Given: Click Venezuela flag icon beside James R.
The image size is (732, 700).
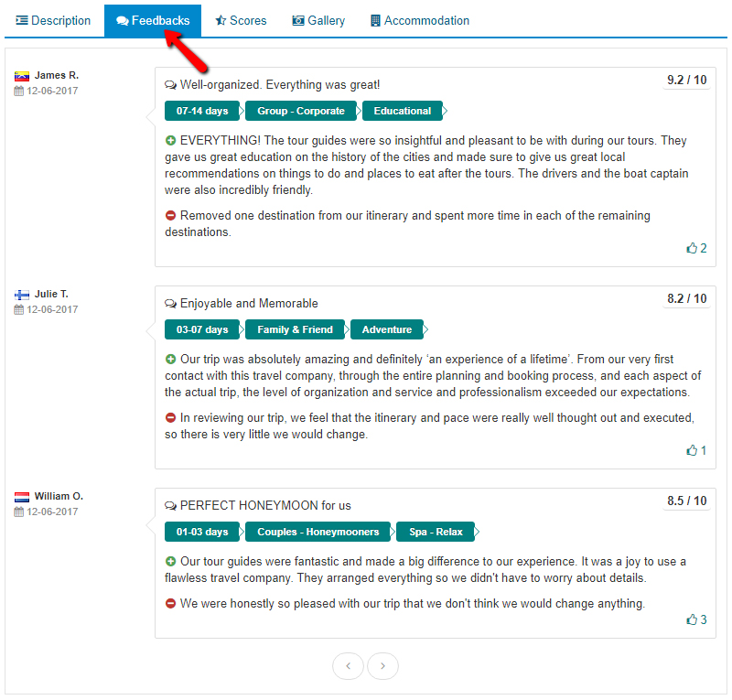Looking at the screenshot, I should pos(22,76).
